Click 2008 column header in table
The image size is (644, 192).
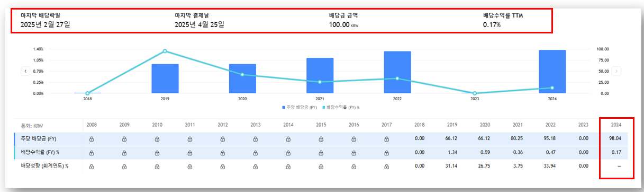point(91,125)
